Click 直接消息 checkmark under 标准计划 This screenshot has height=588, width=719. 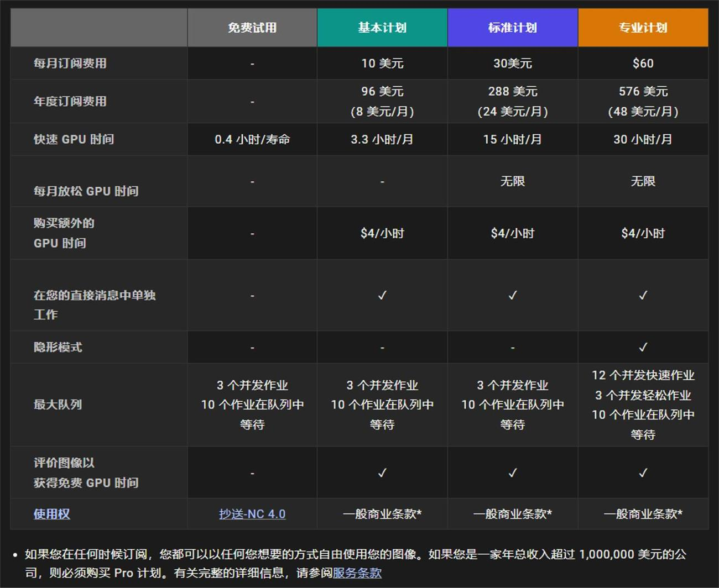click(x=513, y=296)
